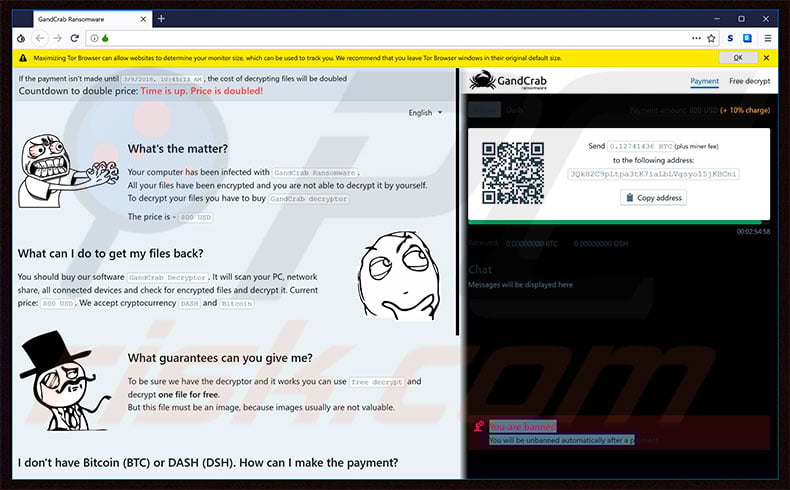Click the '0.00000000 DSH' received value
Viewport: 790px width, 490px height.
601,244
